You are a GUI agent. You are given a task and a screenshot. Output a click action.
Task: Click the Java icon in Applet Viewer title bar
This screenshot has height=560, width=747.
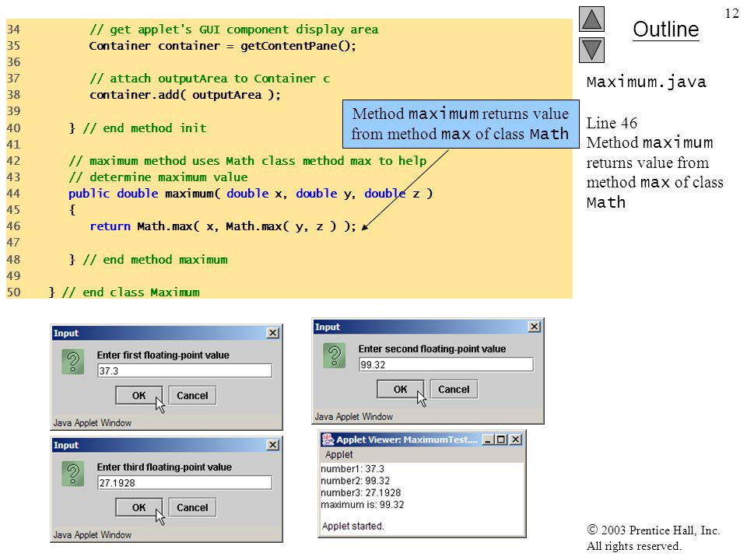pyautogui.click(x=328, y=439)
